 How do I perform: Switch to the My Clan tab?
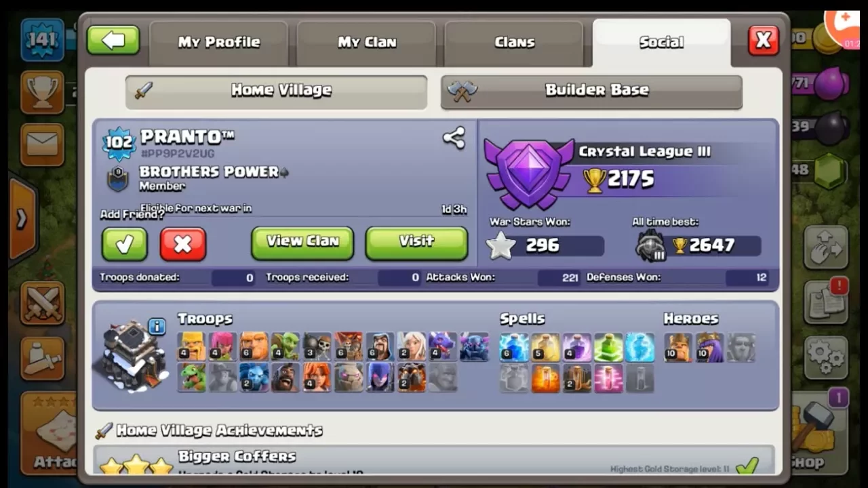[x=366, y=43]
